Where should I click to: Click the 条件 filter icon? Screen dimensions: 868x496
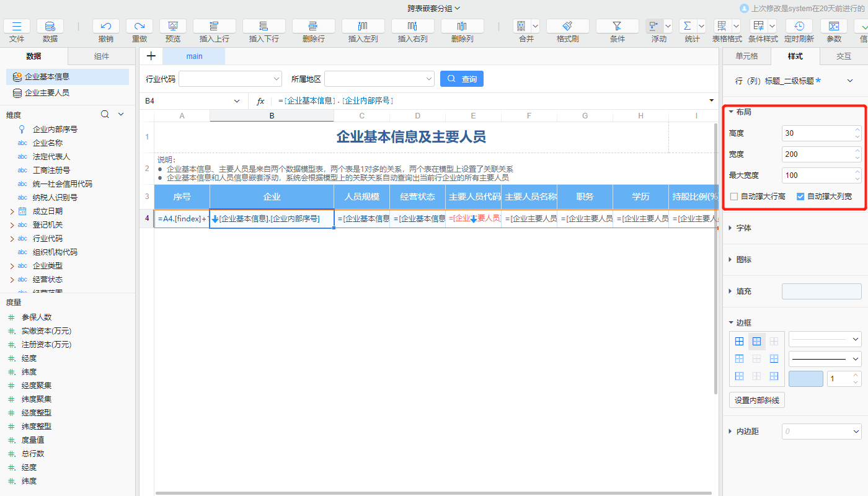pos(617,26)
